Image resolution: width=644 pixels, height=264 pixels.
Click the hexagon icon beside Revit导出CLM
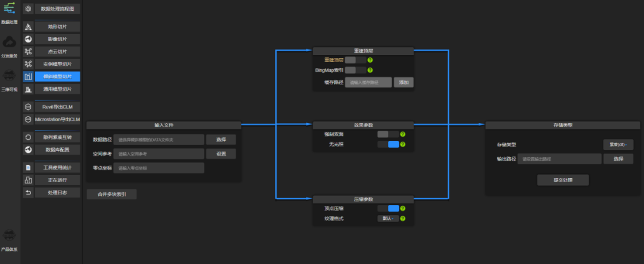click(x=29, y=107)
